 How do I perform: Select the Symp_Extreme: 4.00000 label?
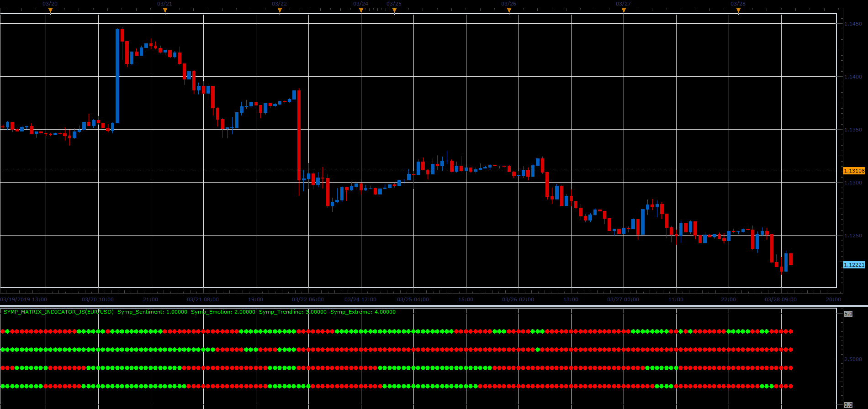point(363,312)
